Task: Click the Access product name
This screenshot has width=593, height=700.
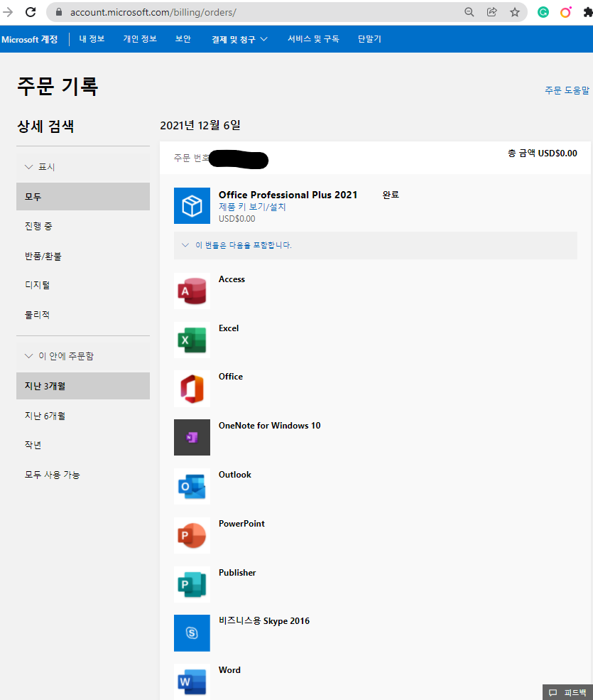Action: tap(232, 279)
